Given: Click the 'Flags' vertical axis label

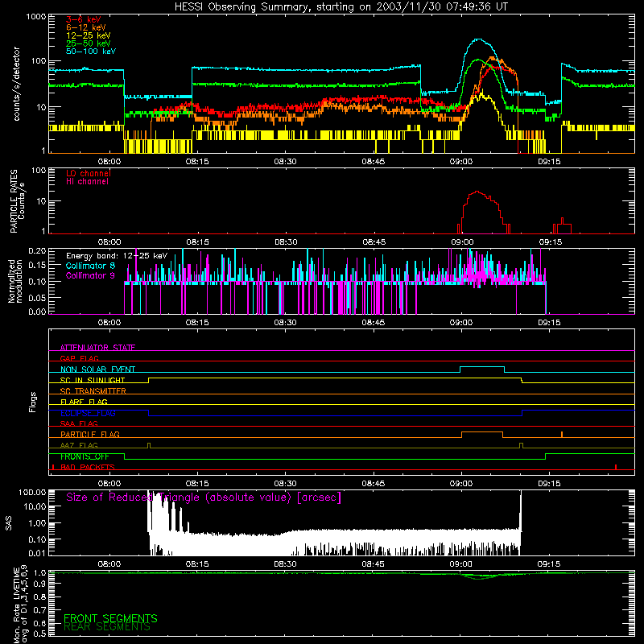Looking at the screenshot, I should (x=33, y=402).
